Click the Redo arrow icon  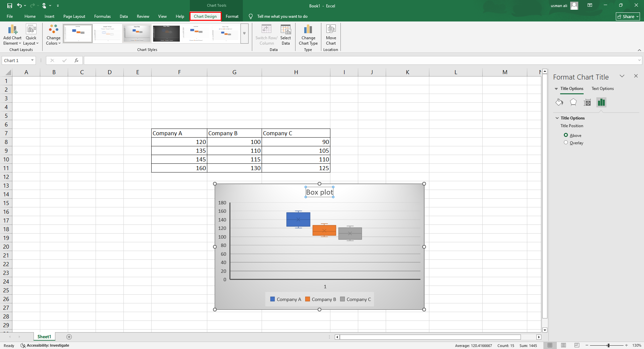click(33, 6)
